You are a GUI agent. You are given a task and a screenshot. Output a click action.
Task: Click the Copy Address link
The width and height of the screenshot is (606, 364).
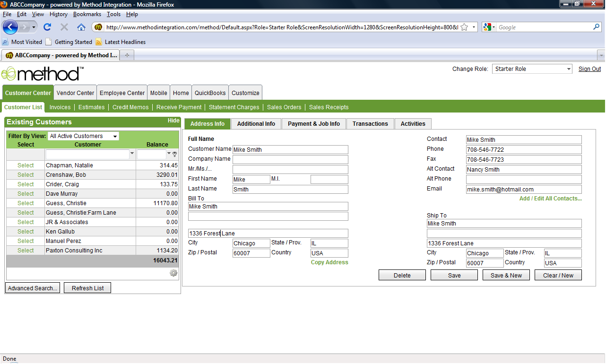click(329, 262)
